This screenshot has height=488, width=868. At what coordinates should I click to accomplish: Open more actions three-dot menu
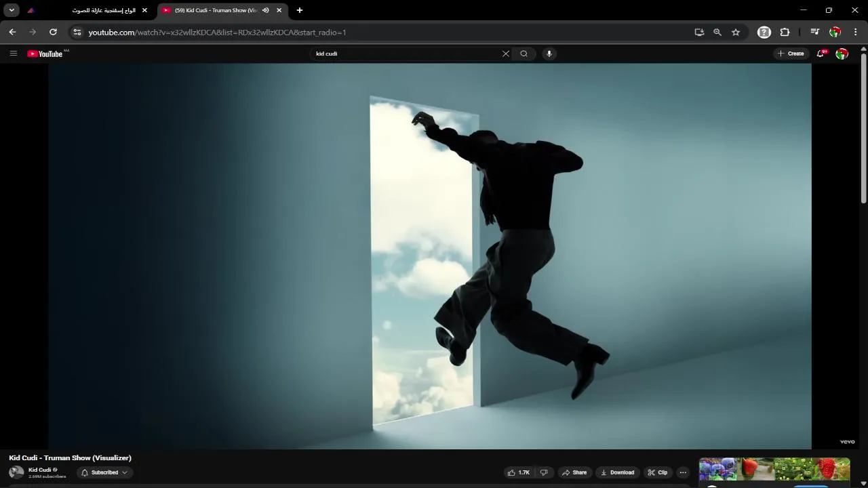pyautogui.click(x=683, y=472)
